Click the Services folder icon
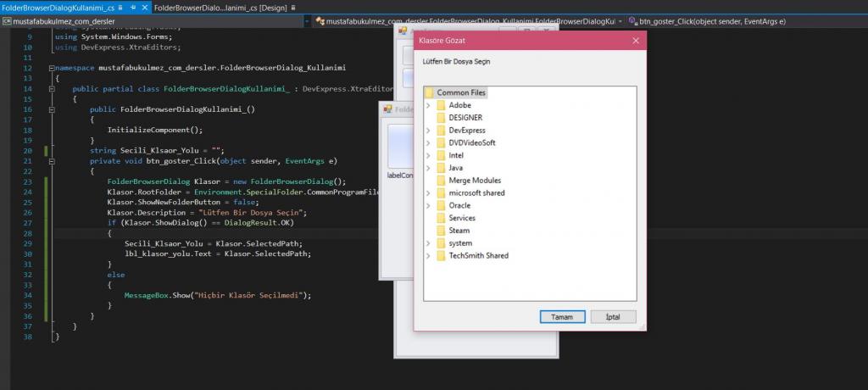 coord(441,218)
